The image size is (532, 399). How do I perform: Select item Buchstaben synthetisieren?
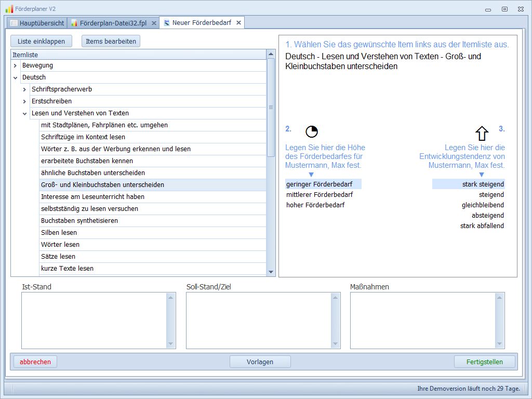[153, 220]
